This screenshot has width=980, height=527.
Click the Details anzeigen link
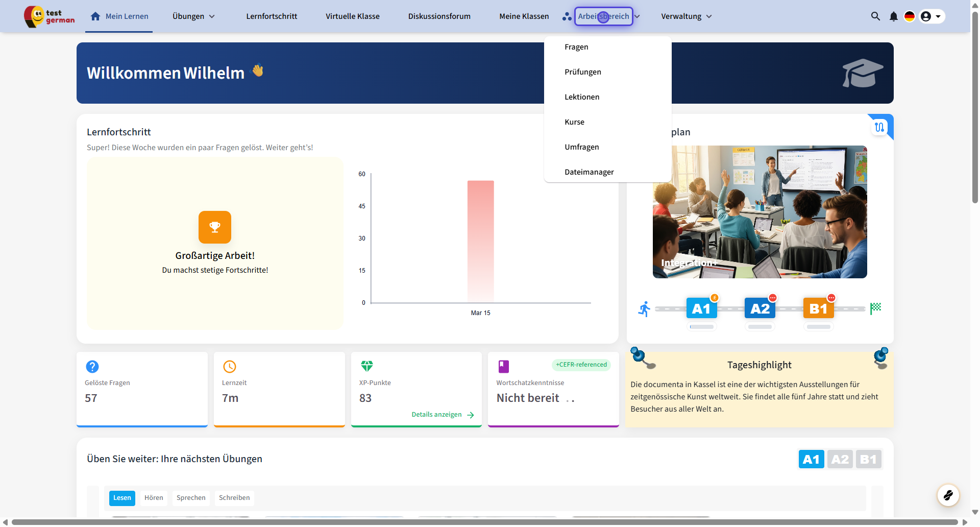click(442, 415)
